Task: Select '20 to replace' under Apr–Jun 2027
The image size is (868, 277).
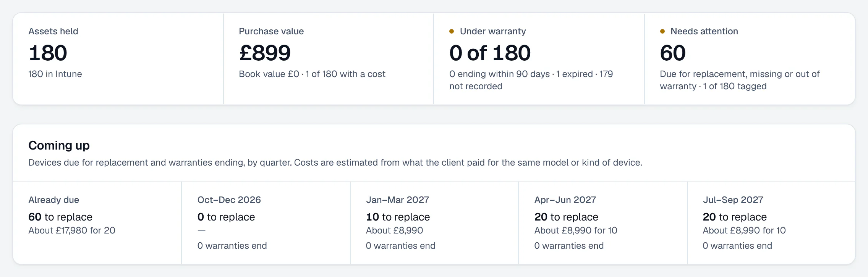Action: tap(566, 217)
